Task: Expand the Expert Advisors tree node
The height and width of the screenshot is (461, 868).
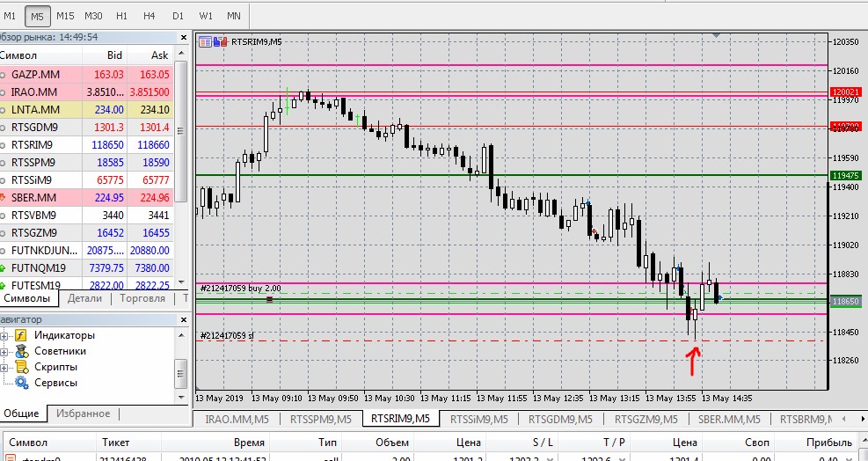Action: pos(4,351)
